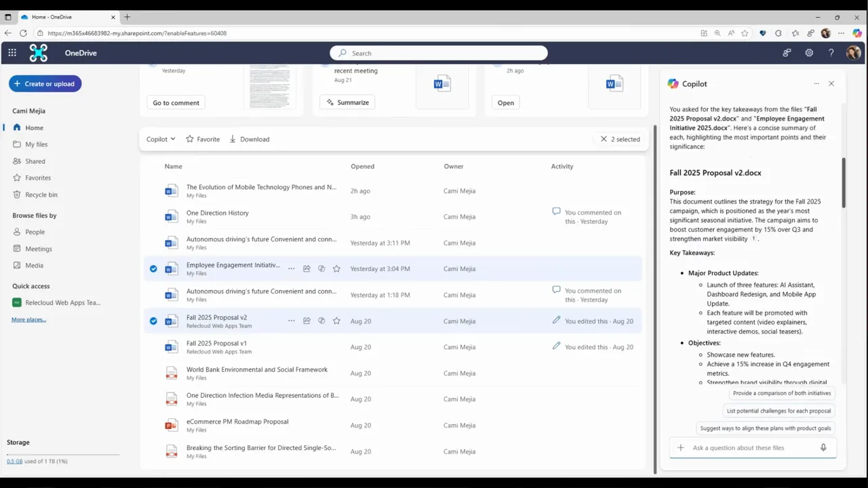
Task: Click the Word icon of One Direction History
Action: (172, 217)
